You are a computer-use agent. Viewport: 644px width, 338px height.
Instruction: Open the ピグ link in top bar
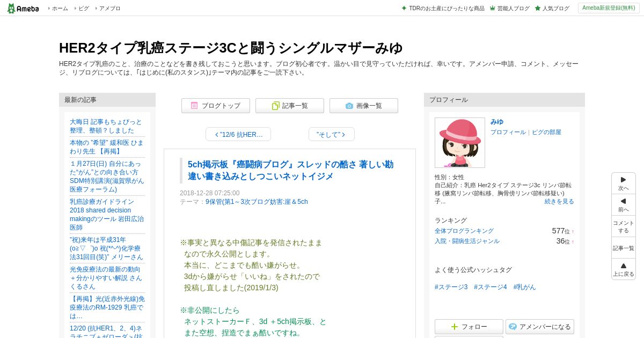pos(84,9)
